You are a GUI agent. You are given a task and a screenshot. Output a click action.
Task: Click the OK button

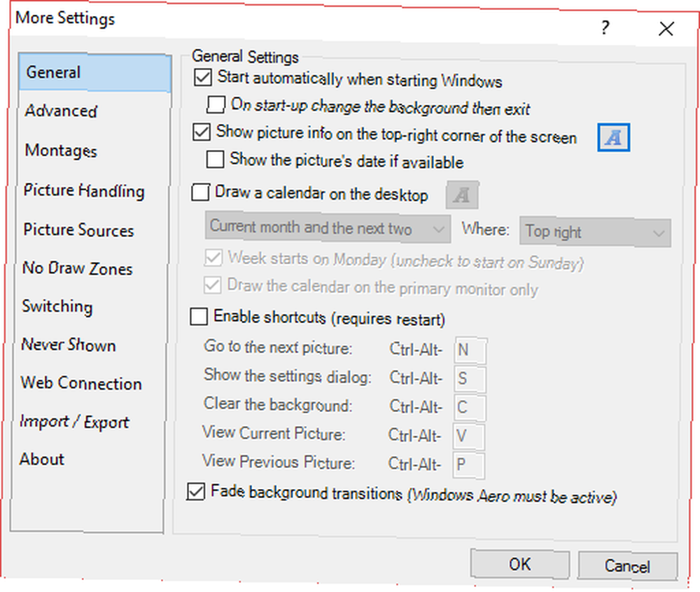click(519, 564)
